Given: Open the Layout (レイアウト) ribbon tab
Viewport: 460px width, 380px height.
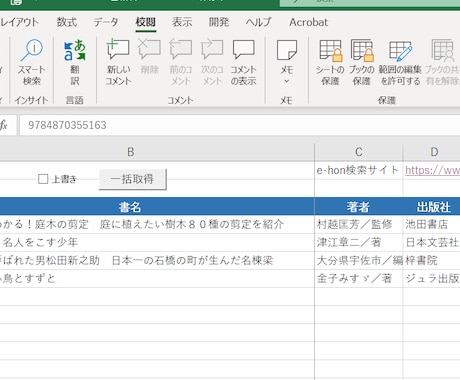Looking at the screenshot, I should [x=19, y=22].
